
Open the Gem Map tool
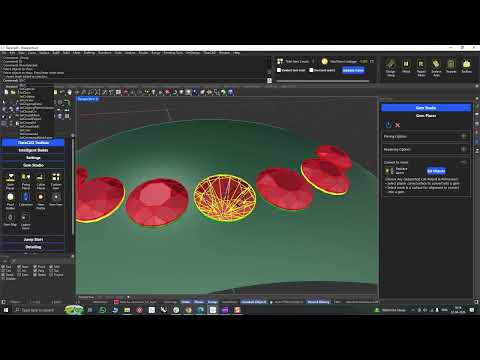point(10,220)
